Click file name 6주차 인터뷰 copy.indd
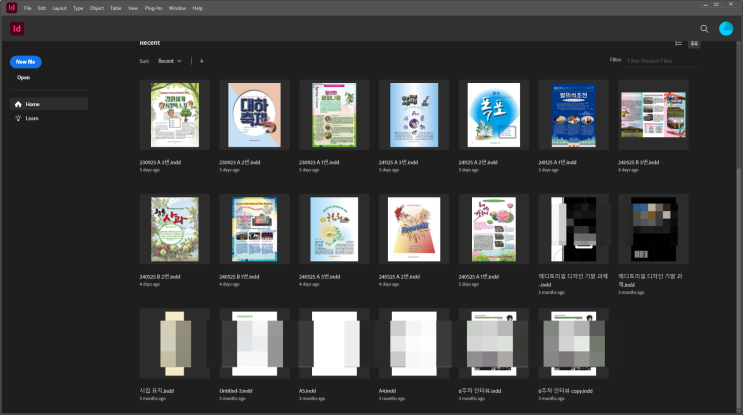 click(565, 391)
